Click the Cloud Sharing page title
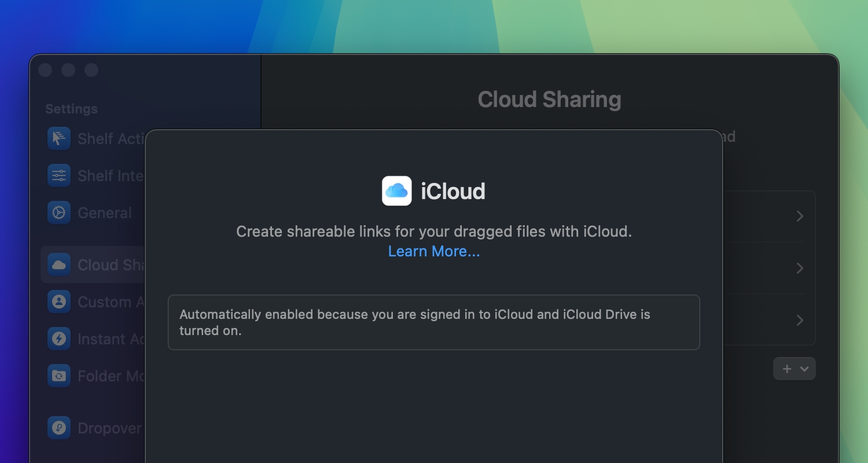 pyautogui.click(x=549, y=100)
